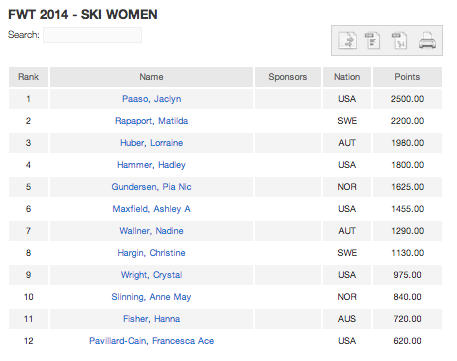Click NOR nation in Gundersen's row
The height and width of the screenshot is (361, 457).
pyautogui.click(x=347, y=187)
